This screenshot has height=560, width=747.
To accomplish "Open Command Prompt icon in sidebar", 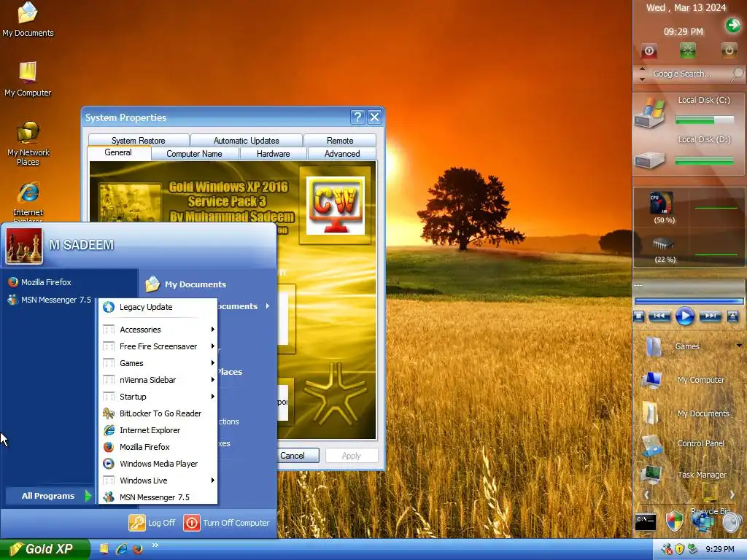I will (x=646, y=522).
